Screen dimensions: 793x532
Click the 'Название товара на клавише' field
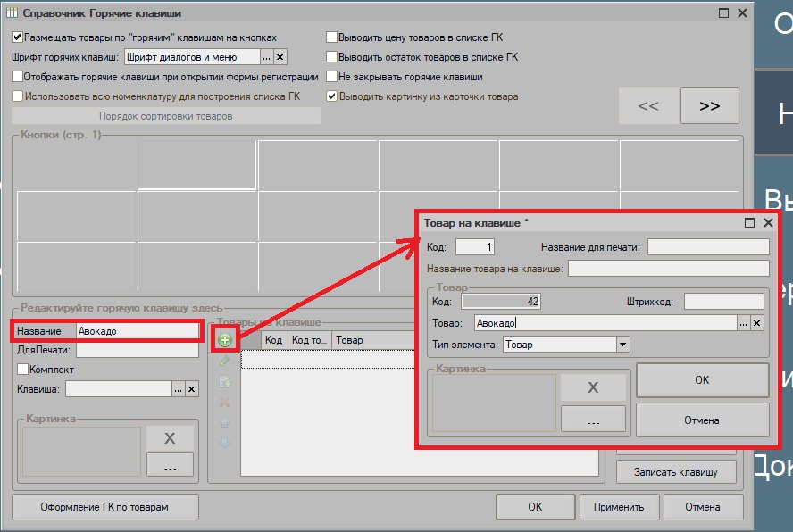[669, 269]
